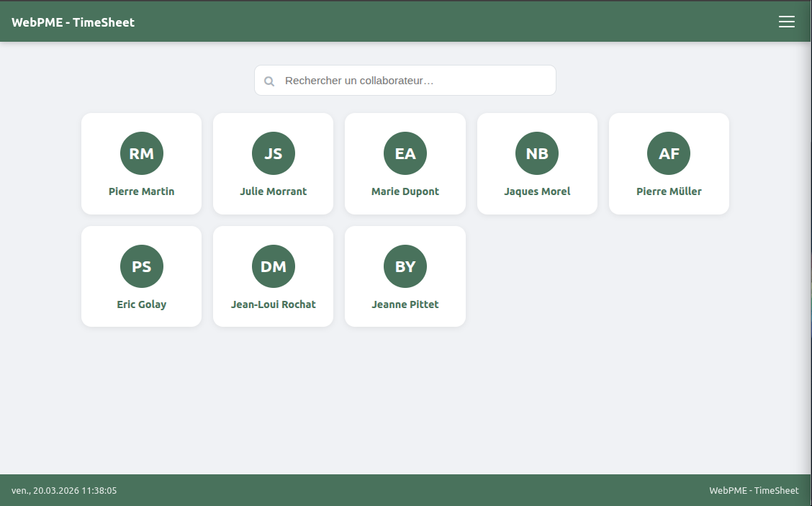Choose Marie Dupont's name text
812x506 pixels.
[405, 191]
